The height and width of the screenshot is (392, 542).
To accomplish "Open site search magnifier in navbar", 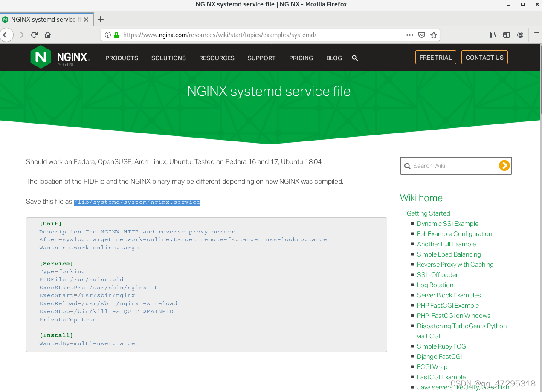I will pos(355,58).
